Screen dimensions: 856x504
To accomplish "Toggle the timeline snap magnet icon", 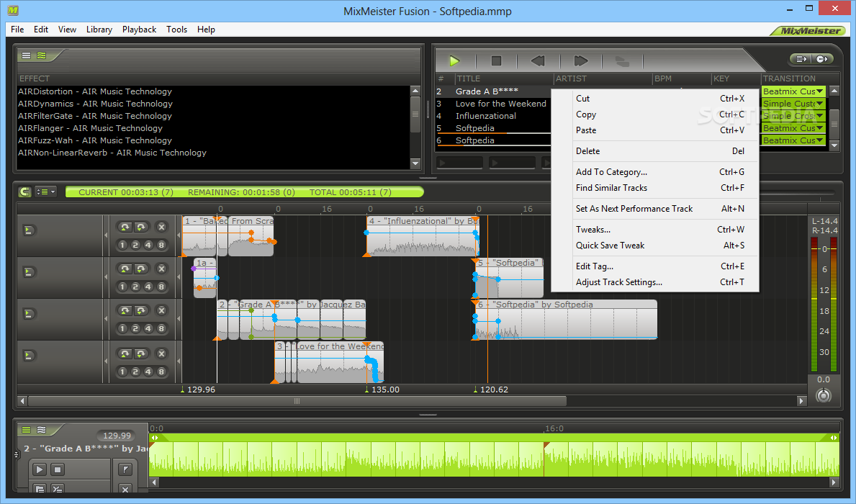I will coord(24,192).
